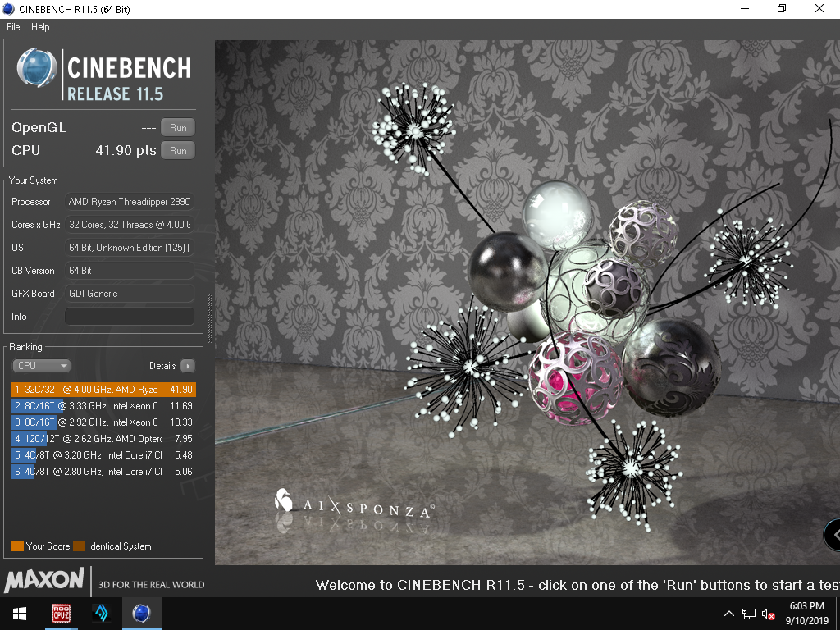
Task: Select the Cores x GHz field
Action: (129, 225)
